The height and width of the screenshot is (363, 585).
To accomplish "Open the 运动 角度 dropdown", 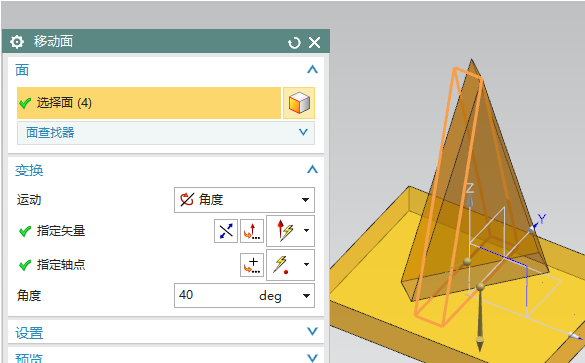I will [244, 200].
